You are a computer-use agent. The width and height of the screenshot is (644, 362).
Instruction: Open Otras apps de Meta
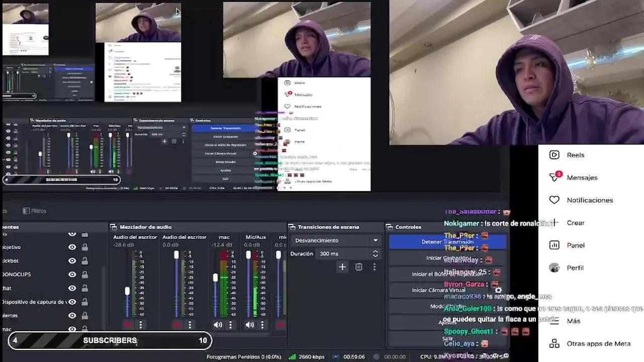tap(598, 343)
